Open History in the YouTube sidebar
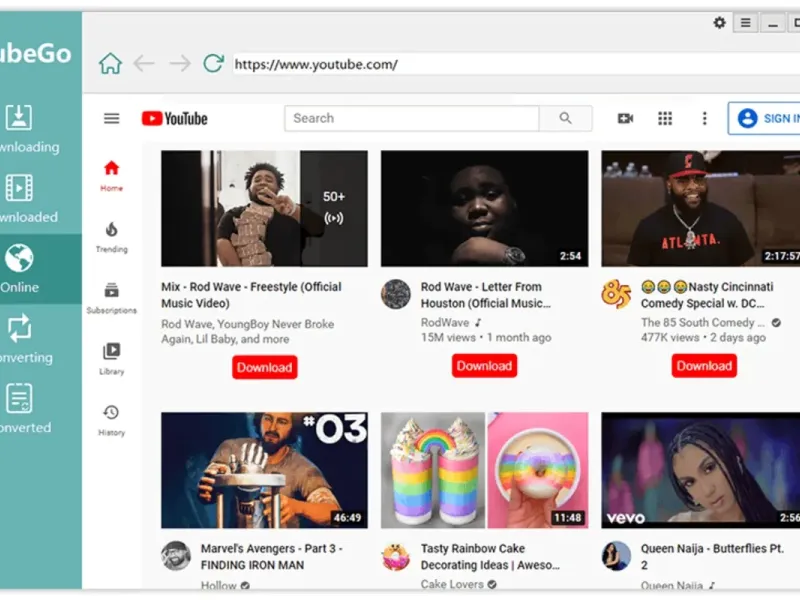The image size is (800, 600). pos(111,420)
